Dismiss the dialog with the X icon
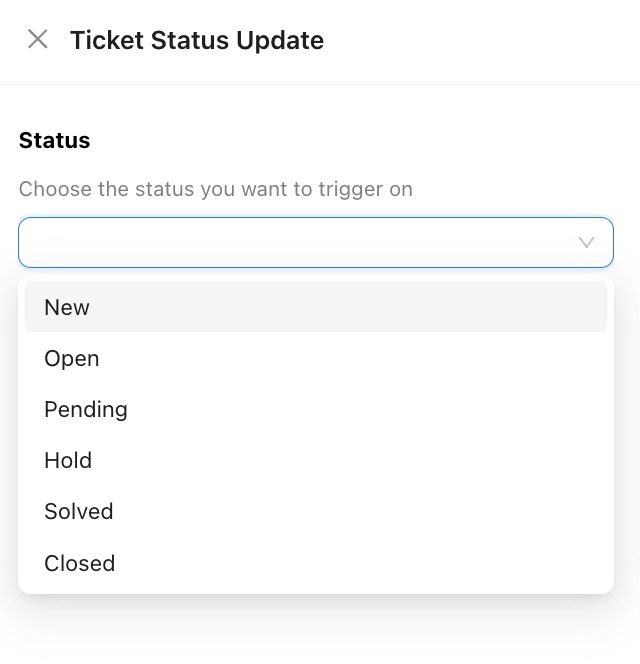The width and height of the screenshot is (640, 664). [38, 40]
